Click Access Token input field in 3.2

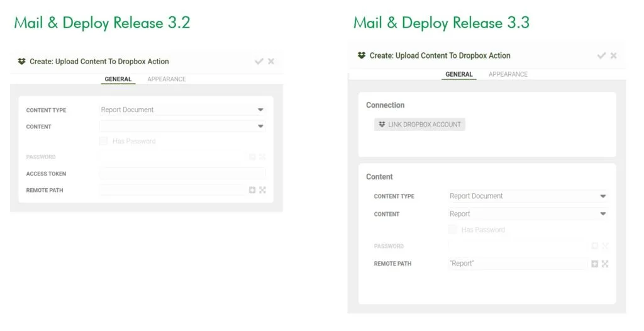pyautogui.click(x=182, y=174)
